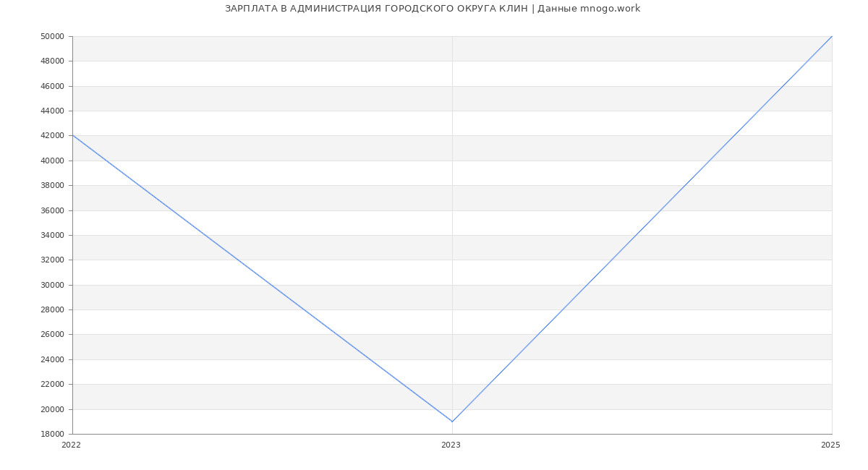Viewport: 868px width, 470px height.
Task: Click the 30000 y-axis label
Action: 53,285
